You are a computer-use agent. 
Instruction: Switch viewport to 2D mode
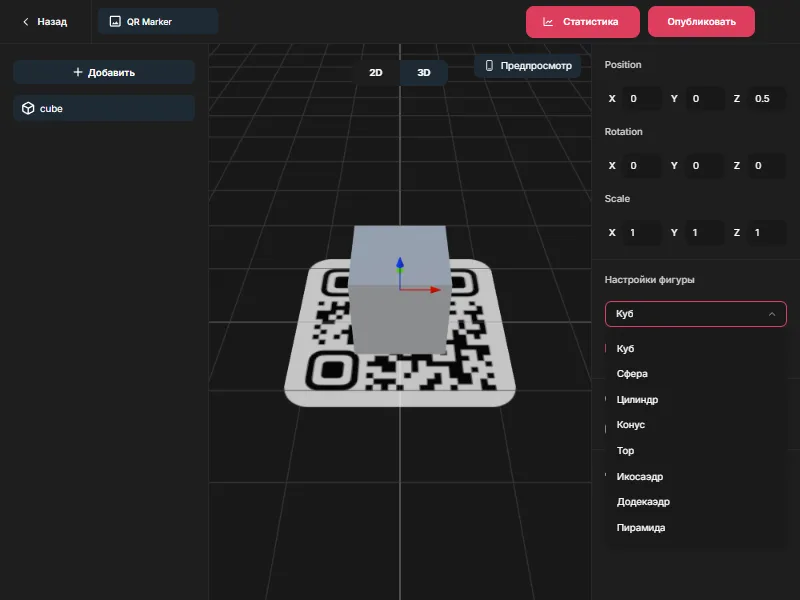tap(376, 72)
